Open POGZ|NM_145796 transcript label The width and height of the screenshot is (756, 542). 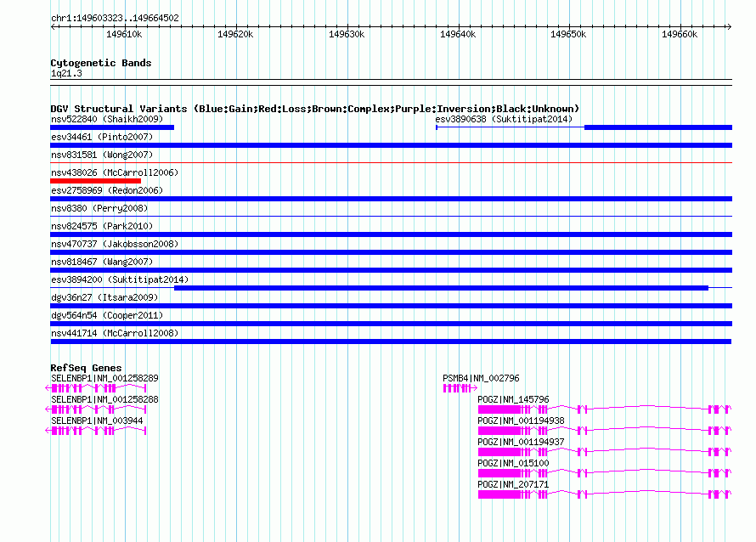click(513, 400)
